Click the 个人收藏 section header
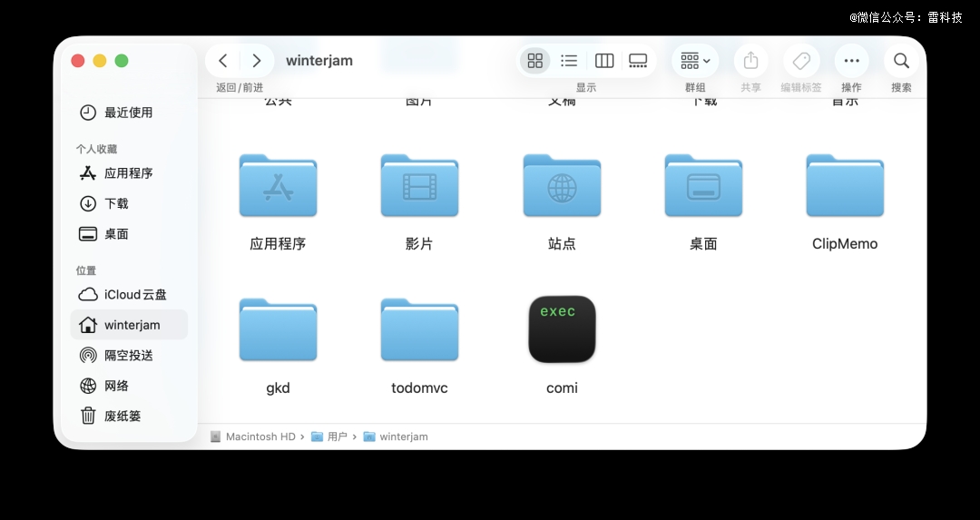 click(x=97, y=149)
